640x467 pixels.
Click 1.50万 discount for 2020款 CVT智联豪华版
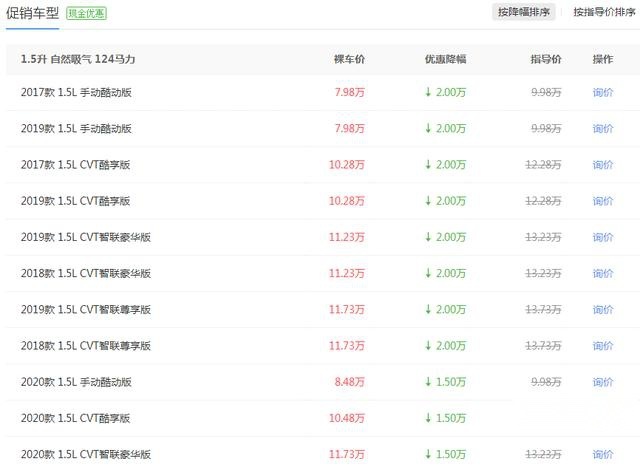tap(445, 454)
